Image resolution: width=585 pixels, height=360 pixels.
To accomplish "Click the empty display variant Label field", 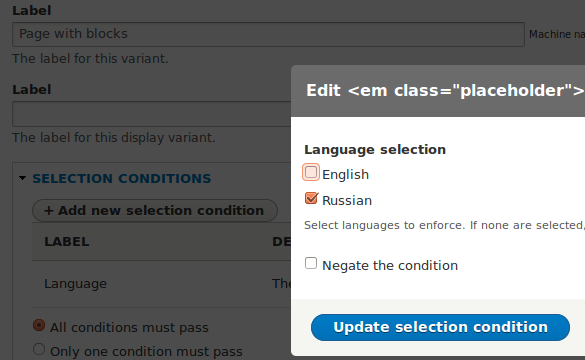I will [x=151, y=114].
